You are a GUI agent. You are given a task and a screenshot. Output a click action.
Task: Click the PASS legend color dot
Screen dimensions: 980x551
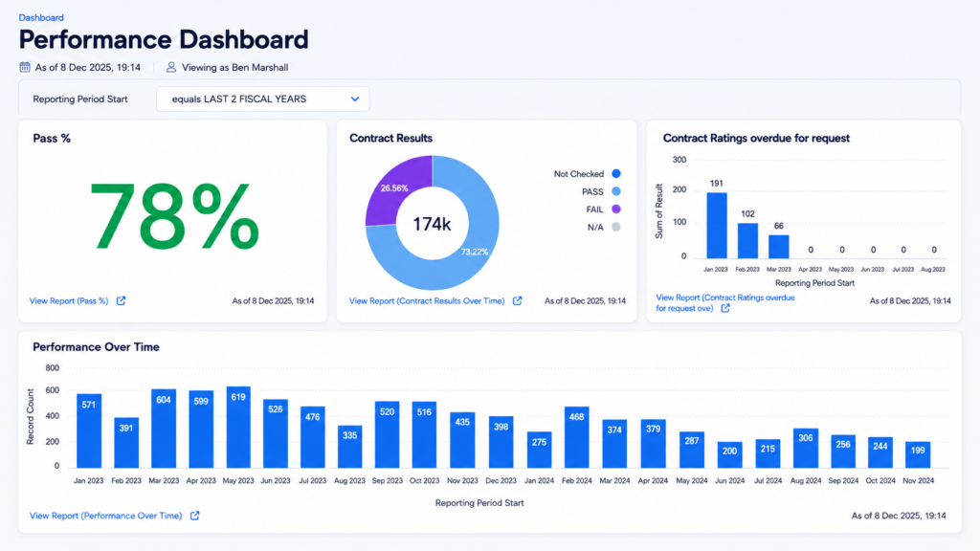click(x=616, y=191)
